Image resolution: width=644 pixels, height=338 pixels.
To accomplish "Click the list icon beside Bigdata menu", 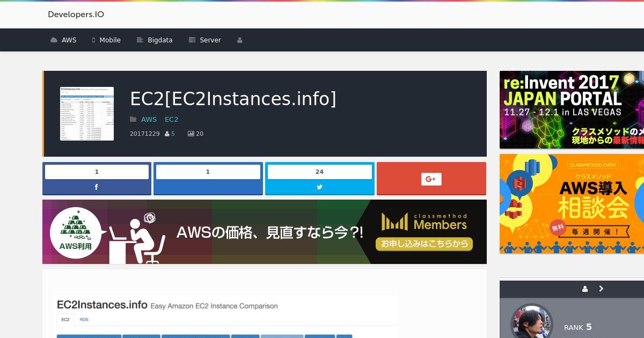I will [x=140, y=40].
